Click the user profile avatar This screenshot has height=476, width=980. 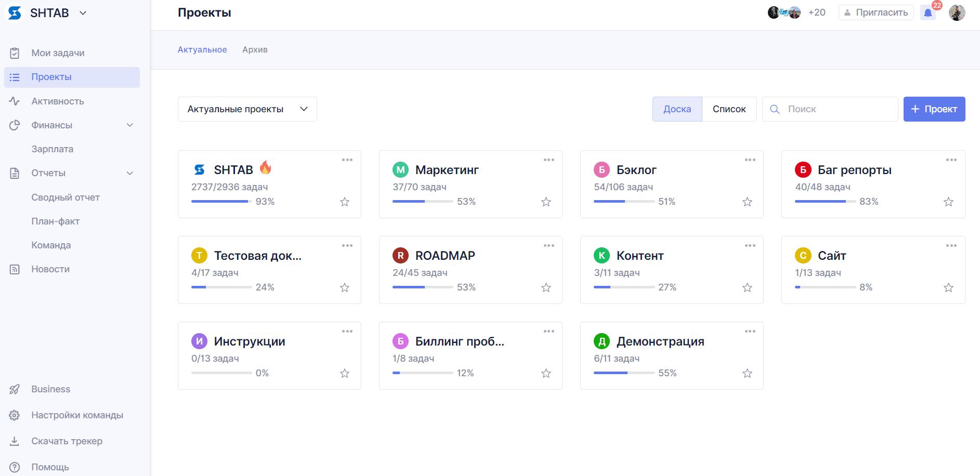tap(957, 12)
